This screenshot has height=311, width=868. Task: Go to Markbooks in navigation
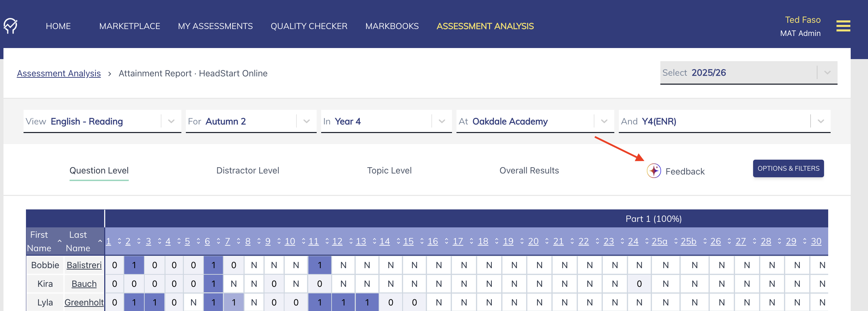pyautogui.click(x=392, y=26)
